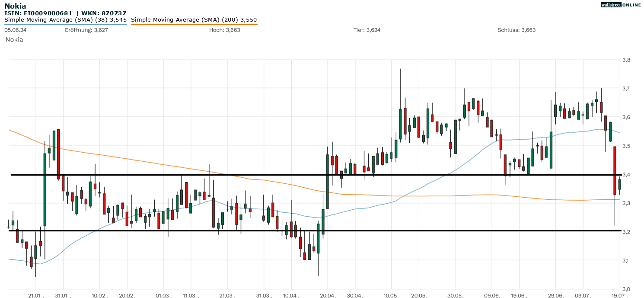This screenshot has height=298, width=644.
Task: Click the Hoch: 3,663 value
Action: [225, 30]
